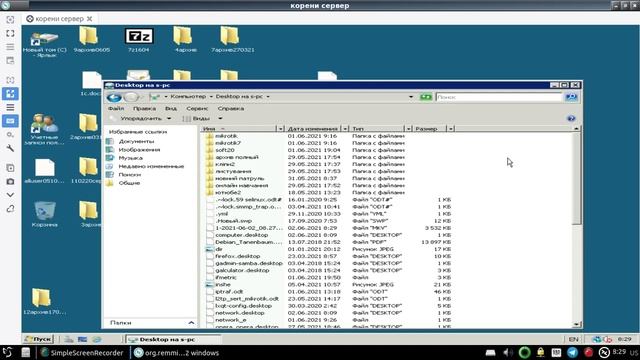The width and height of the screenshot is (640, 360).
Task: Open Файл menu in Explorer
Action: [116, 109]
